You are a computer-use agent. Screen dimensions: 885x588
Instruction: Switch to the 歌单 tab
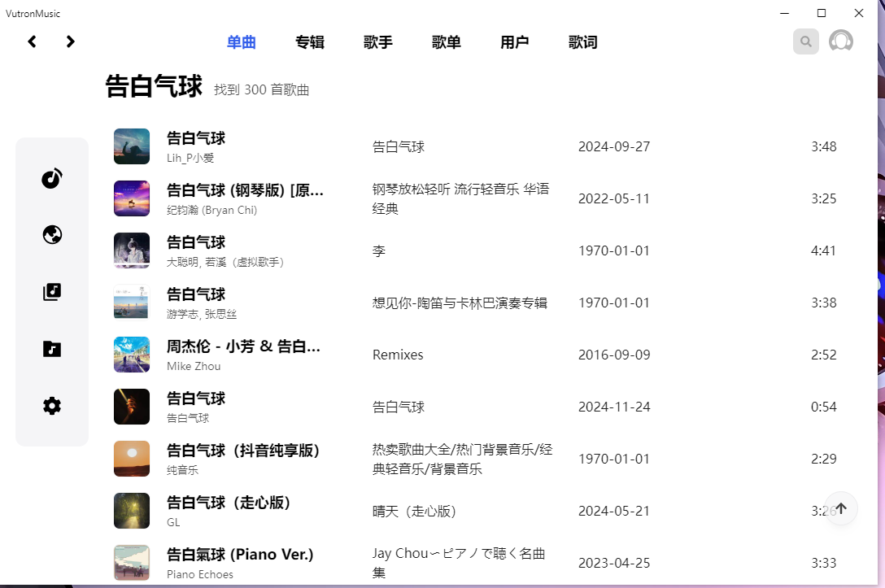446,42
